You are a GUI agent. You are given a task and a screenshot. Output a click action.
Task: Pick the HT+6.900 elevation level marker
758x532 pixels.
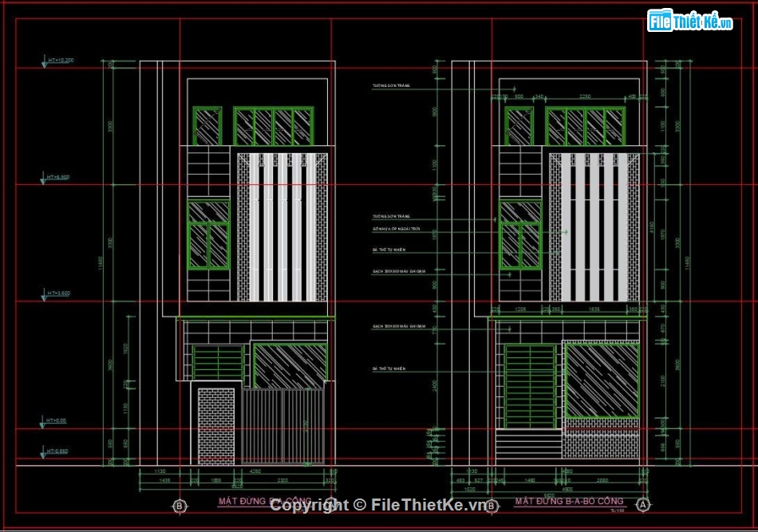click(x=58, y=177)
